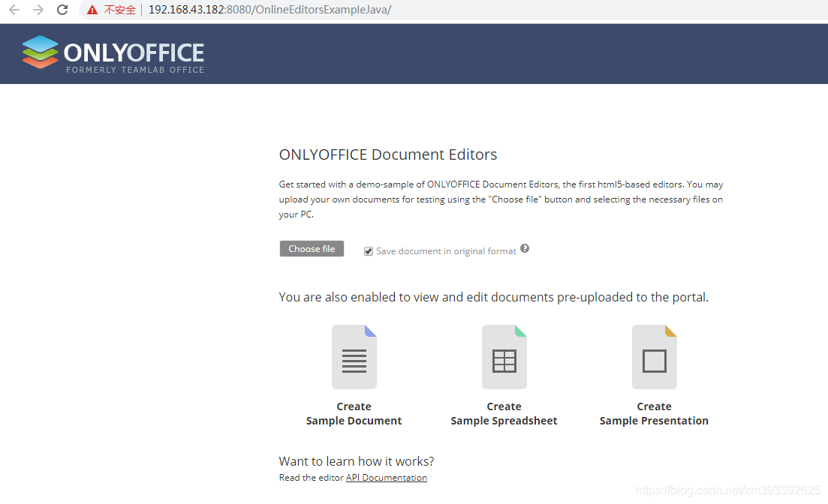Click the 'Read the editor' text
The image size is (828, 504).
[311, 478]
